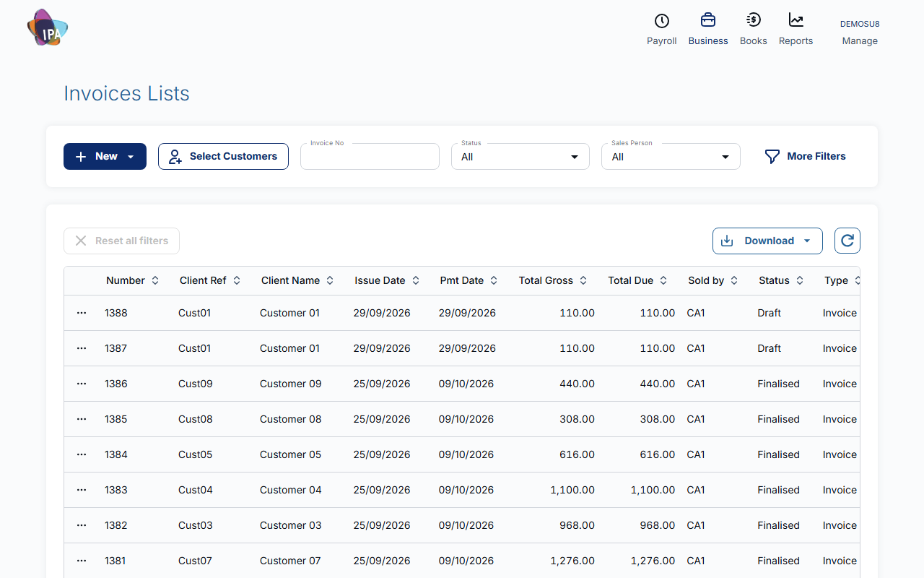This screenshot has width=924, height=578.
Task: Open the Business briefcase icon
Action: click(708, 20)
